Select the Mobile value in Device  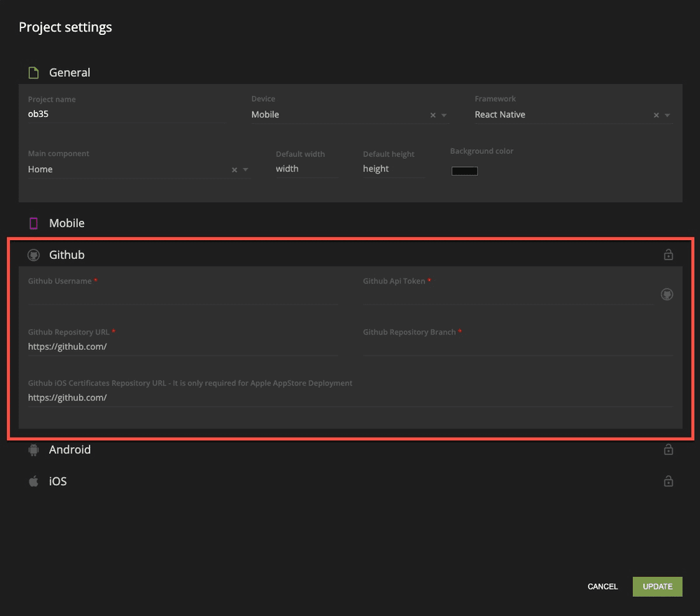pos(265,115)
